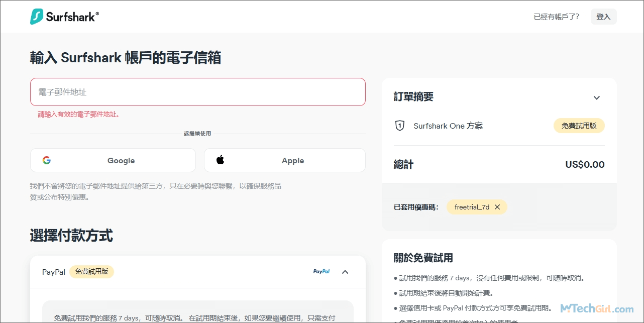This screenshot has height=323, width=644.
Task: Collapse the PayPal payment section chevron
Action: pos(345,272)
